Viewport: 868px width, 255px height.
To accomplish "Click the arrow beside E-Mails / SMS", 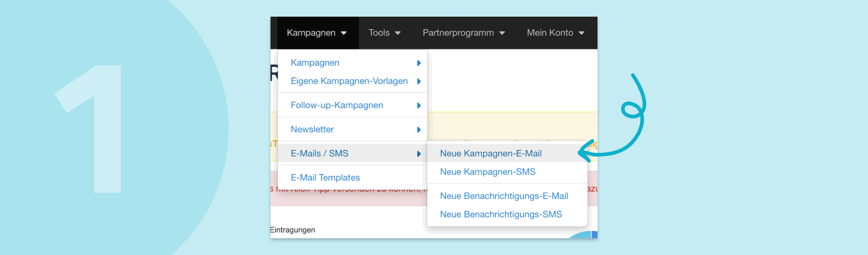I will [419, 154].
